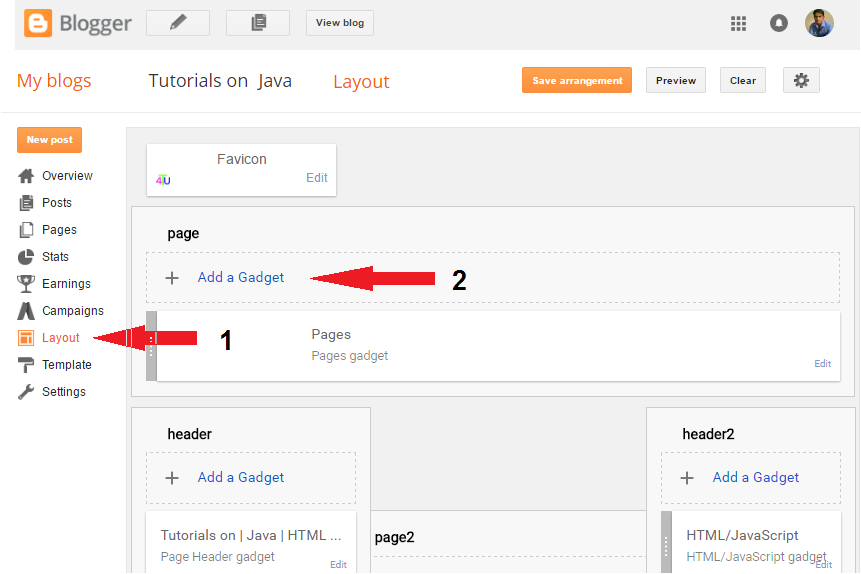The image size is (861, 574).
Task: Click the settings gear button
Action: tap(801, 81)
